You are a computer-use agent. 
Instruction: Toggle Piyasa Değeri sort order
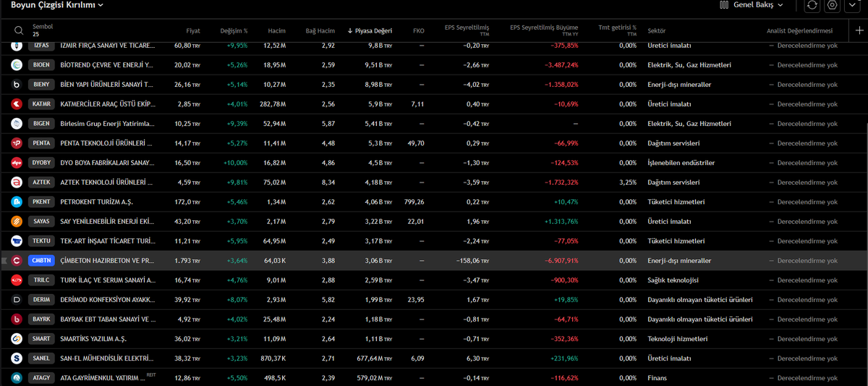[370, 31]
